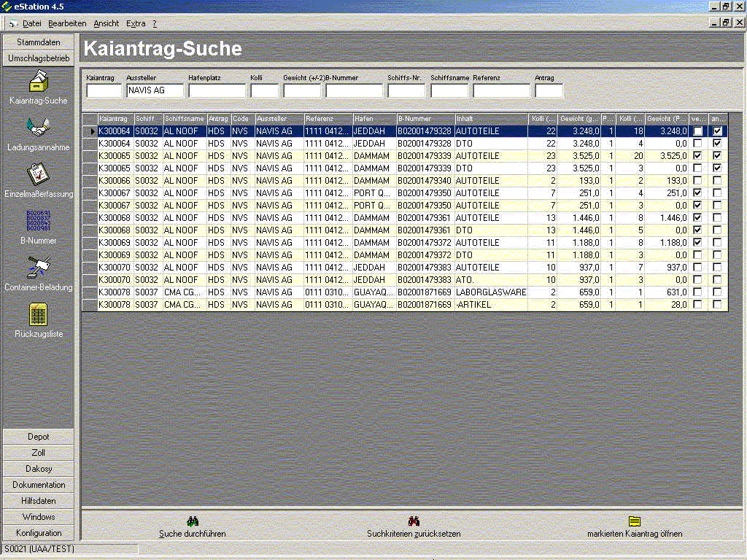Toggle the last-column checkbox in first K300064 row
The height and width of the screenshot is (560, 747).
pyautogui.click(x=718, y=131)
